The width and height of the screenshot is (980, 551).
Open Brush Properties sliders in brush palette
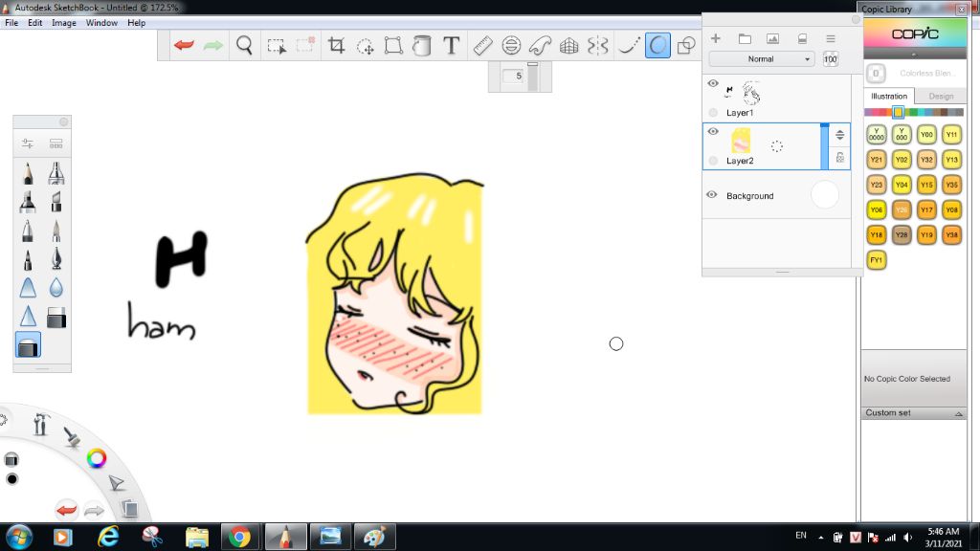(28, 143)
